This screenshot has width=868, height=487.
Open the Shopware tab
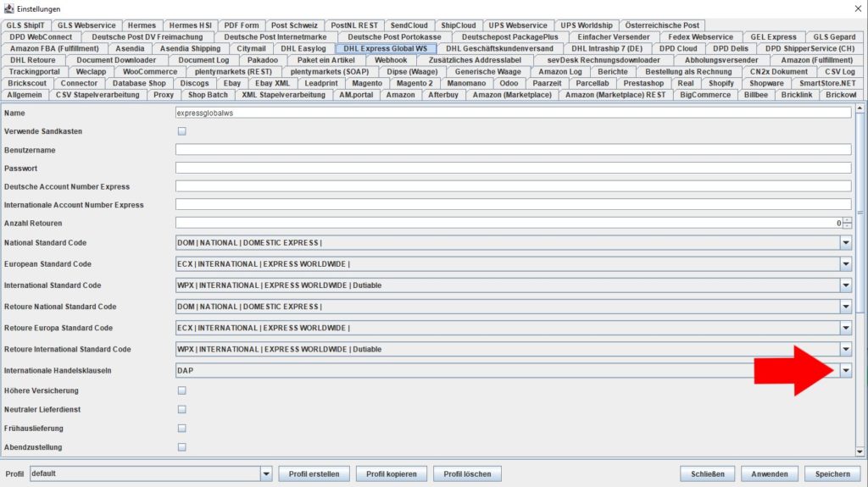tap(766, 83)
